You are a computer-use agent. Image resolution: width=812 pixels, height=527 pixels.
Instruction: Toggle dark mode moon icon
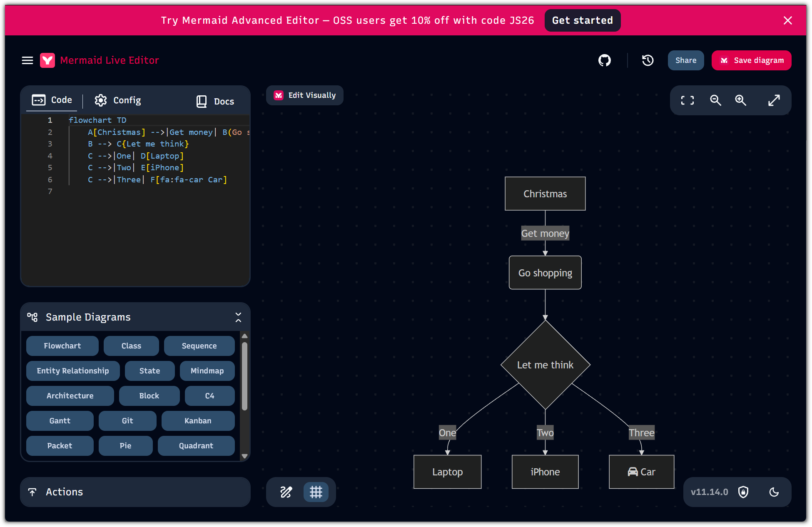point(774,492)
